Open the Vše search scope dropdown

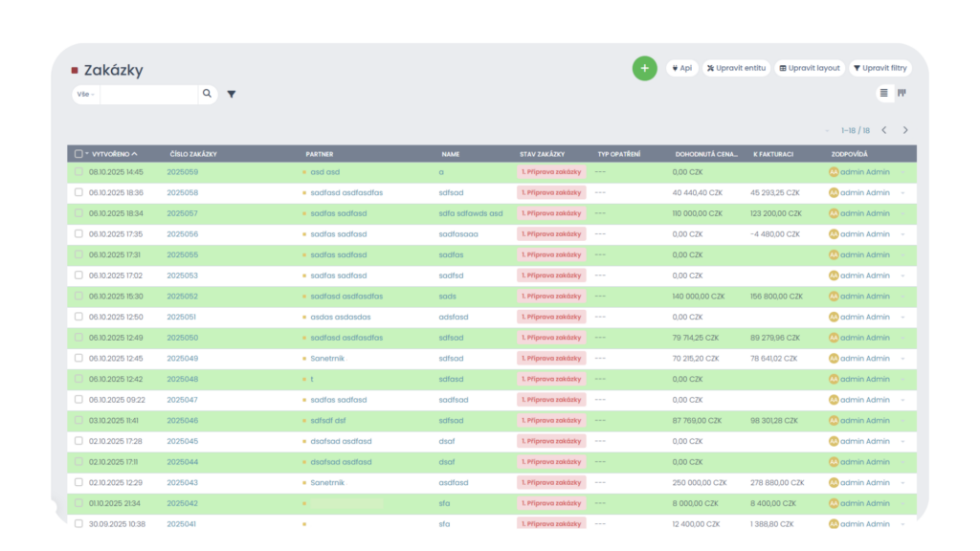86,95
